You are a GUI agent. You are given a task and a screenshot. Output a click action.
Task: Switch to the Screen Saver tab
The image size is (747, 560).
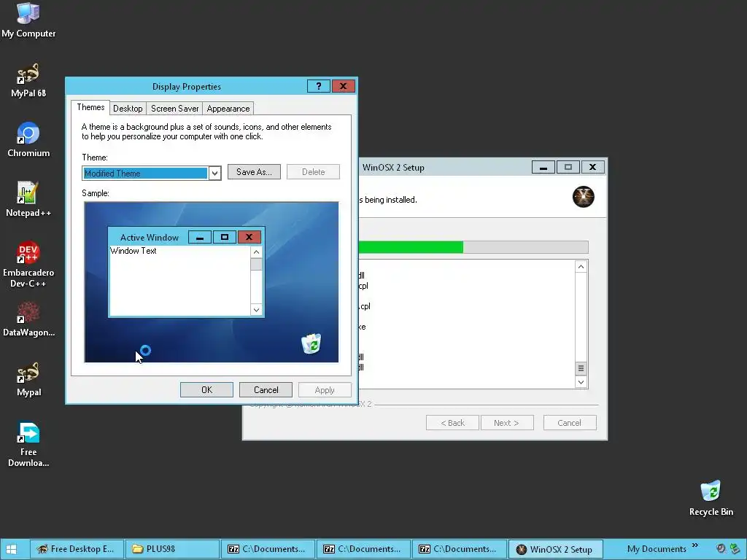(x=175, y=109)
